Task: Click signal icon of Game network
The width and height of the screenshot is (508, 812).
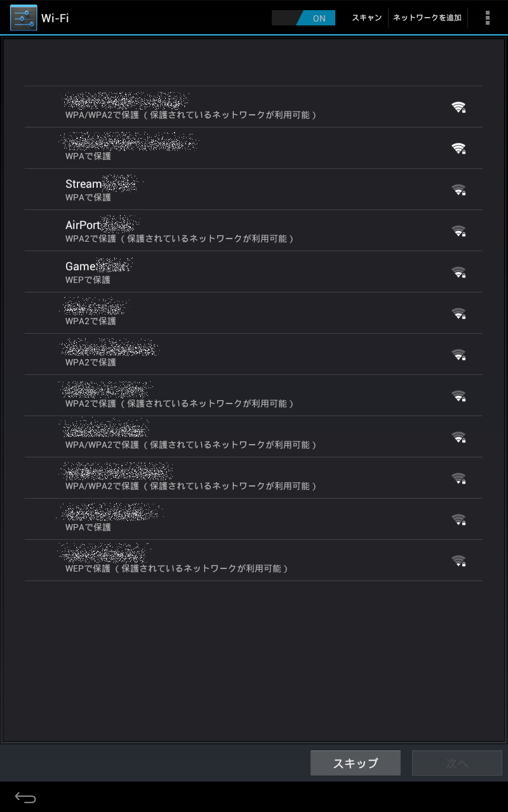Action: pos(458,272)
